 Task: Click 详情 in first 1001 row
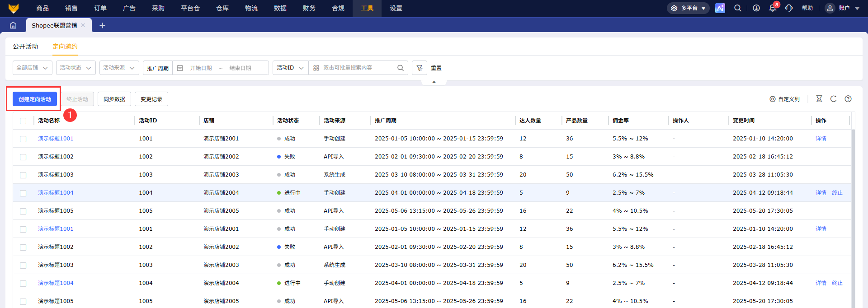point(821,139)
